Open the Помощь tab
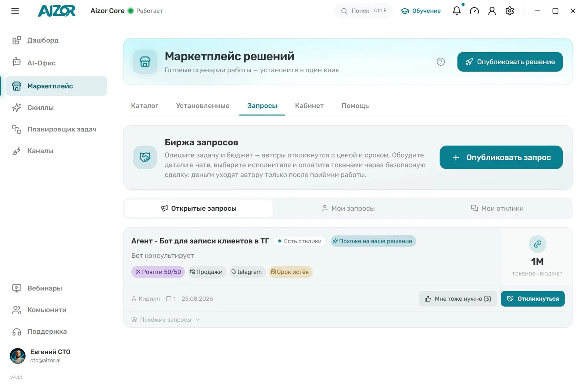588x391 pixels. pyautogui.click(x=355, y=106)
